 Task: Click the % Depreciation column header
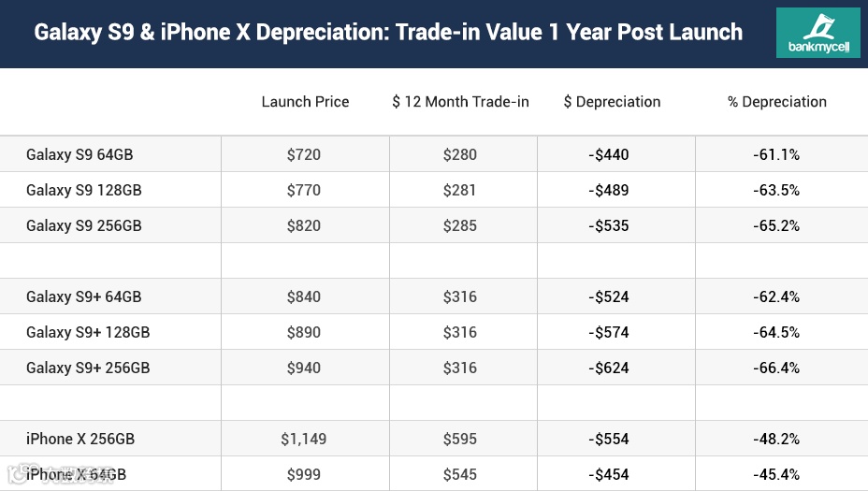[x=776, y=102]
